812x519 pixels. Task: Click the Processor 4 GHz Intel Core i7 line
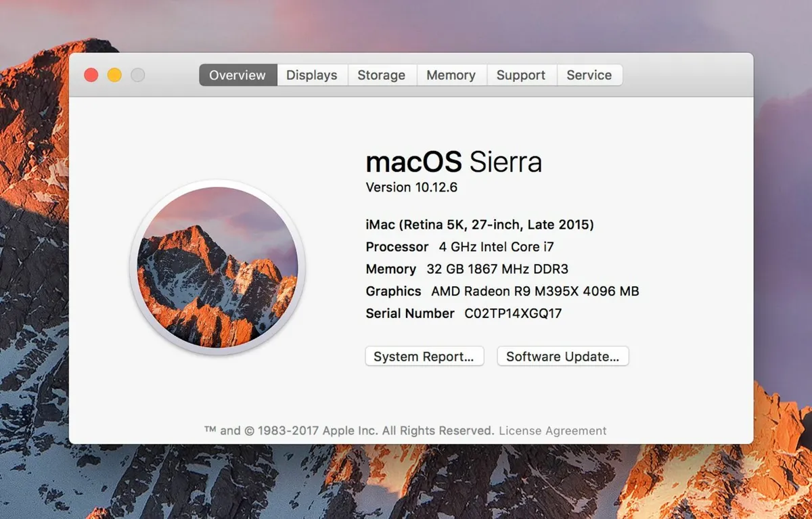(460, 247)
